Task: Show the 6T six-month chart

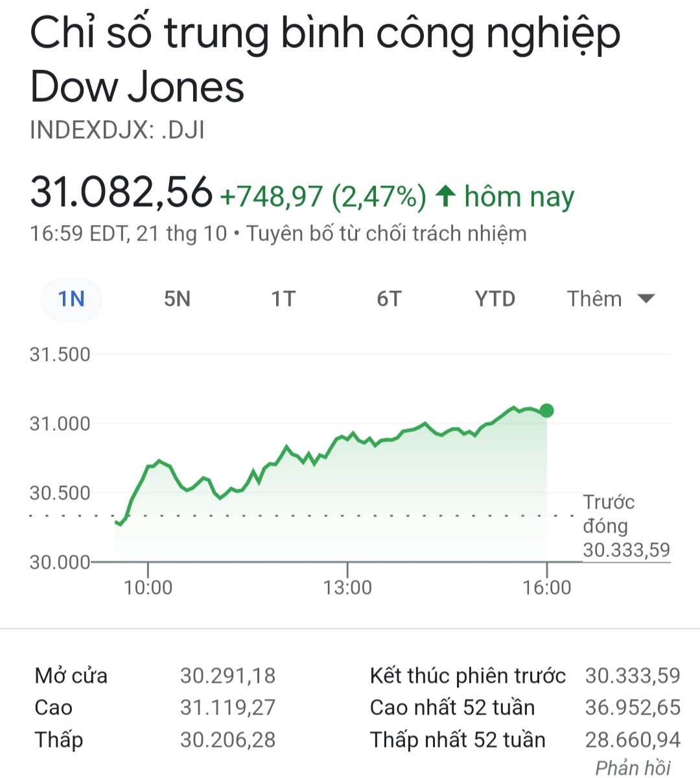Action: tap(389, 299)
